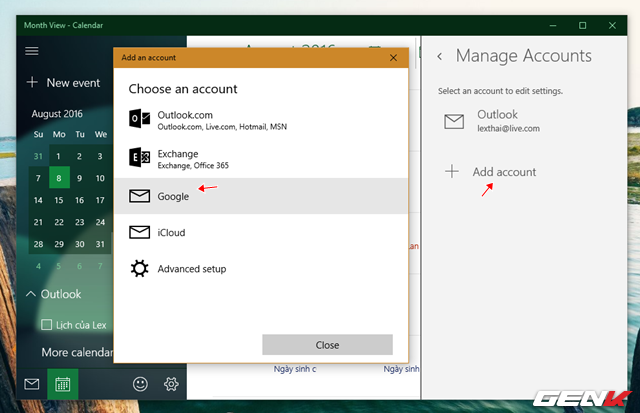The image size is (640, 413).
Task: Select date 16 in mini calendar
Action: [80, 200]
